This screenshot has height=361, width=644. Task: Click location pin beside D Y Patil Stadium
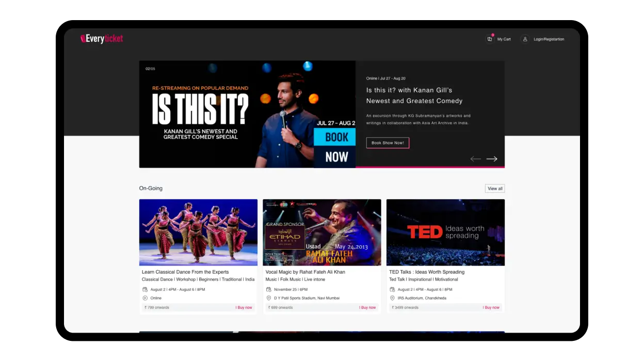click(x=269, y=298)
